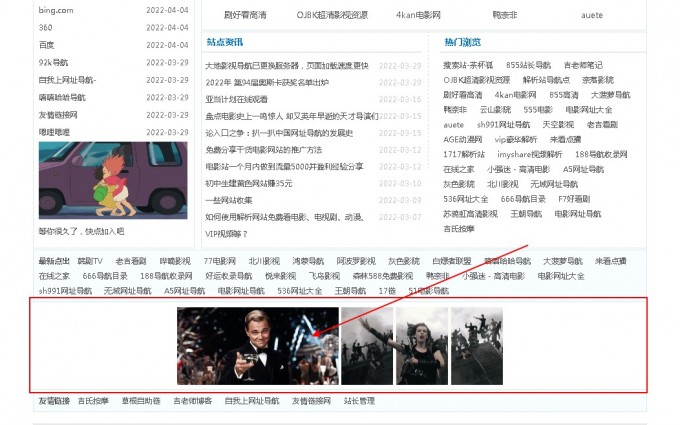Open the bing.com link in the left list

point(56,10)
